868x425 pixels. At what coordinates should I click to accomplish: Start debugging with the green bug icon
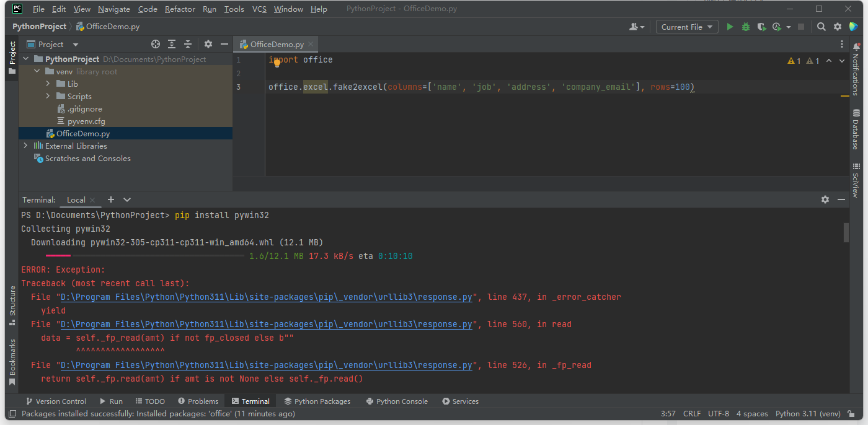pyautogui.click(x=746, y=27)
